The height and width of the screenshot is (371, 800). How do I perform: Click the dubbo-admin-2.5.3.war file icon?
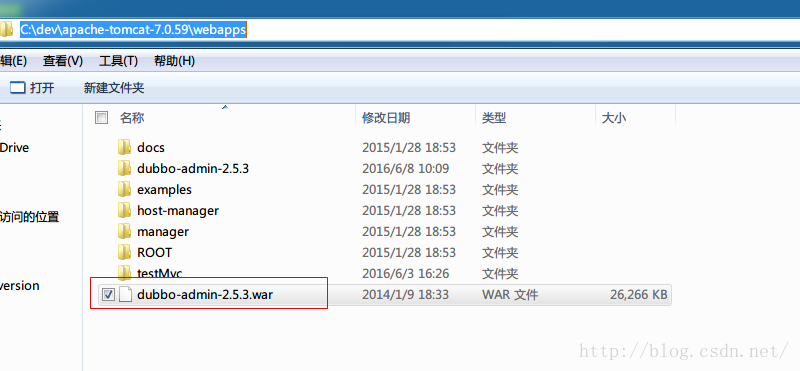tap(126, 295)
